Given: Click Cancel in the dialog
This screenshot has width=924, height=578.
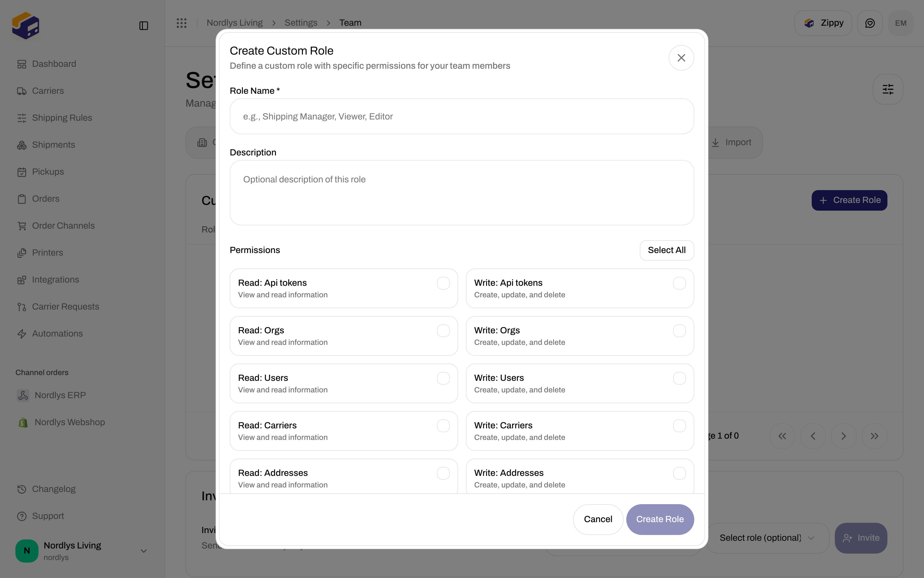Looking at the screenshot, I should [598, 520].
